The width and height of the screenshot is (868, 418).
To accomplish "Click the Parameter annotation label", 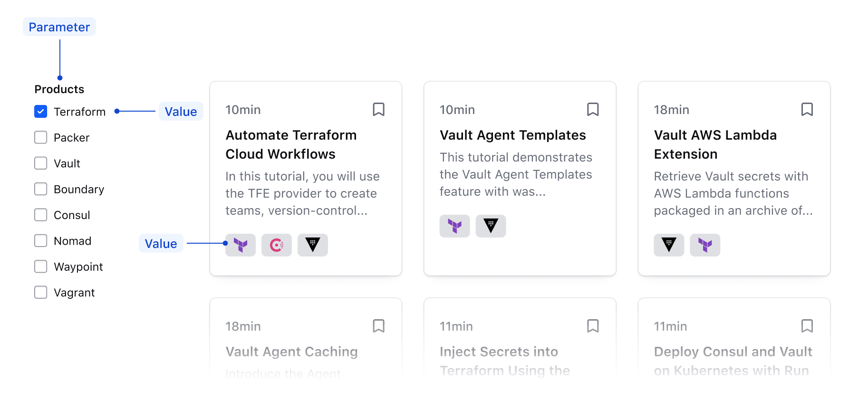I will pyautogui.click(x=59, y=27).
